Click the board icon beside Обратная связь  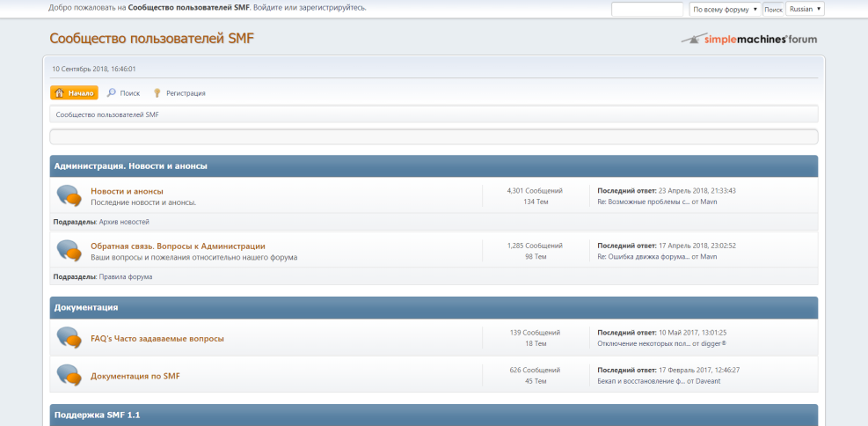(69, 251)
